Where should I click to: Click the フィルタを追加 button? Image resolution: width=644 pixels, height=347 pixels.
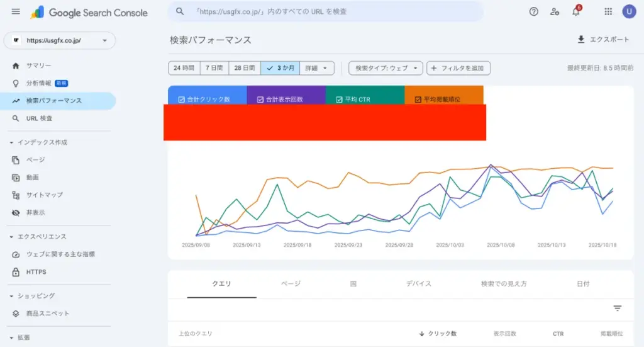click(458, 68)
